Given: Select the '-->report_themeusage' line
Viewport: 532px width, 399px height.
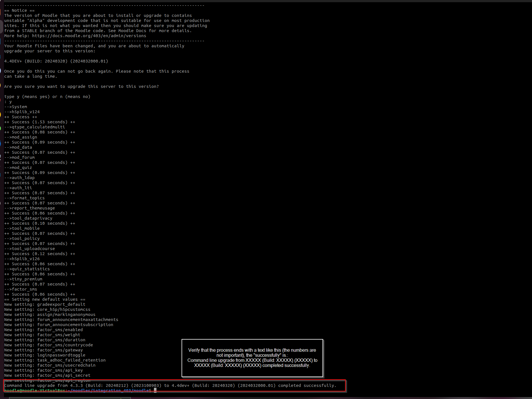Looking at the screenshot, I should click(30, 208).
